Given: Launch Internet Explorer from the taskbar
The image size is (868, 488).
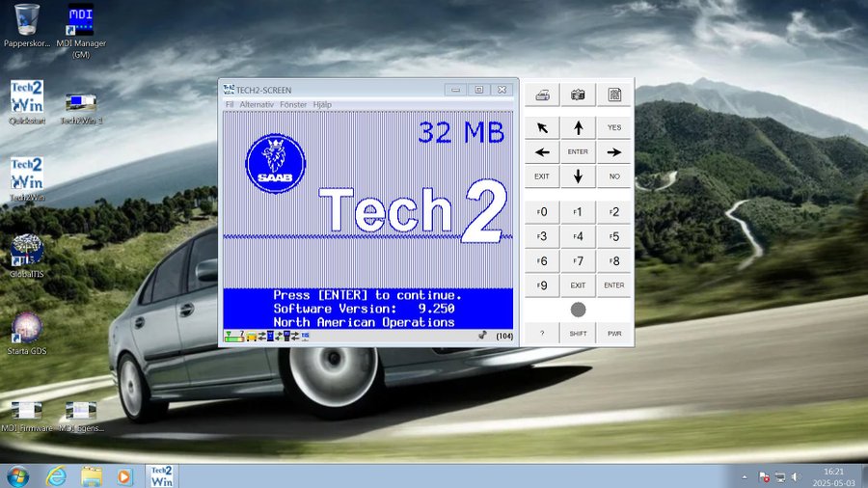Looking at the screenshot, I should [x=56, y=476].
